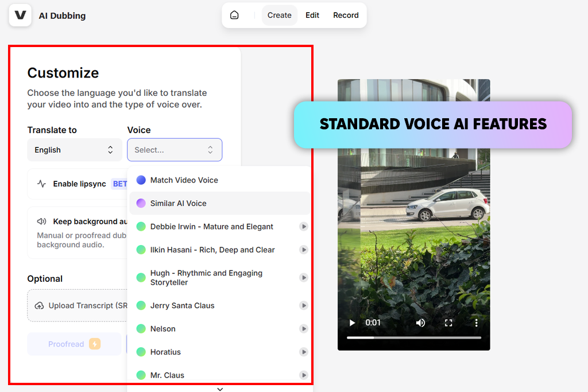588x392 pixels.
Task: Toggle Enable lipsync option
Action: click(x=78, y=184)
